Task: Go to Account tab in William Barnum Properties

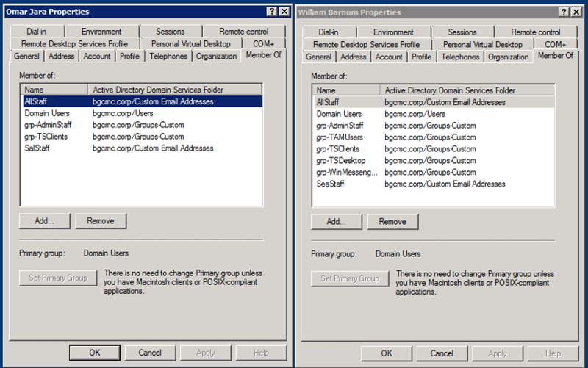Action: 389,57
